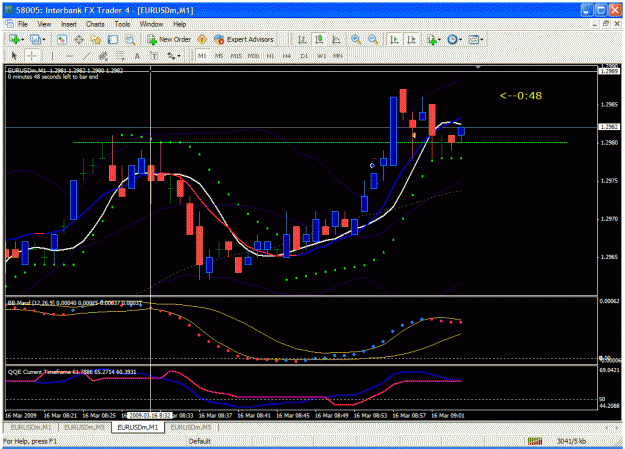The image size is (625, 449).
Task: Select the active white EURUSDm,M1 chart tab
Action: point(138,427)
